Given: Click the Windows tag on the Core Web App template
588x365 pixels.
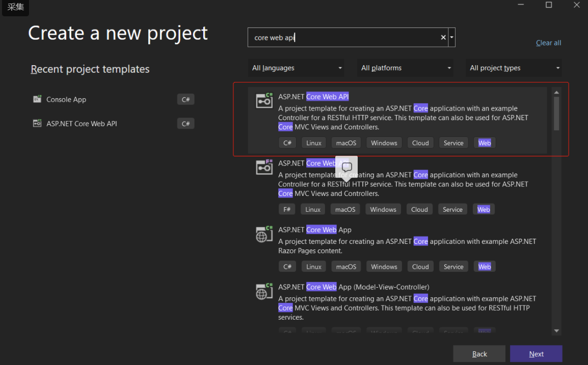Looking at the screenshot, I should click(x=384, y=266).
